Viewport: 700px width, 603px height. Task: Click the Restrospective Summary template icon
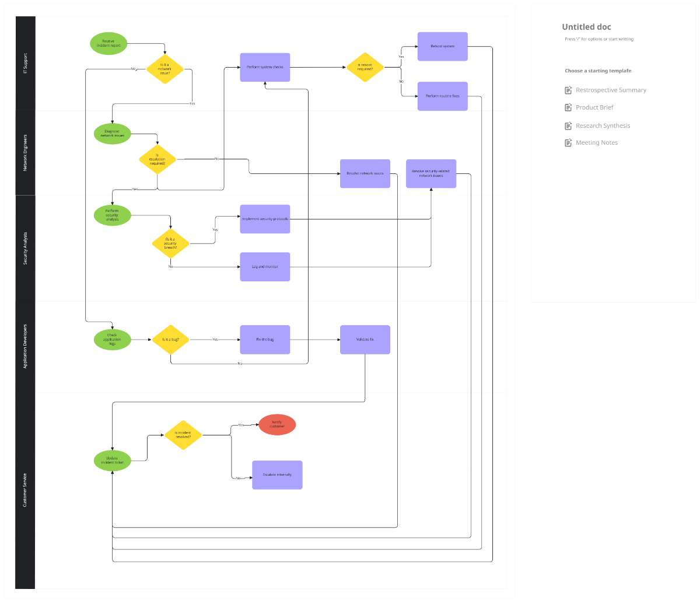pyautogui.click(x=568, y=90)
